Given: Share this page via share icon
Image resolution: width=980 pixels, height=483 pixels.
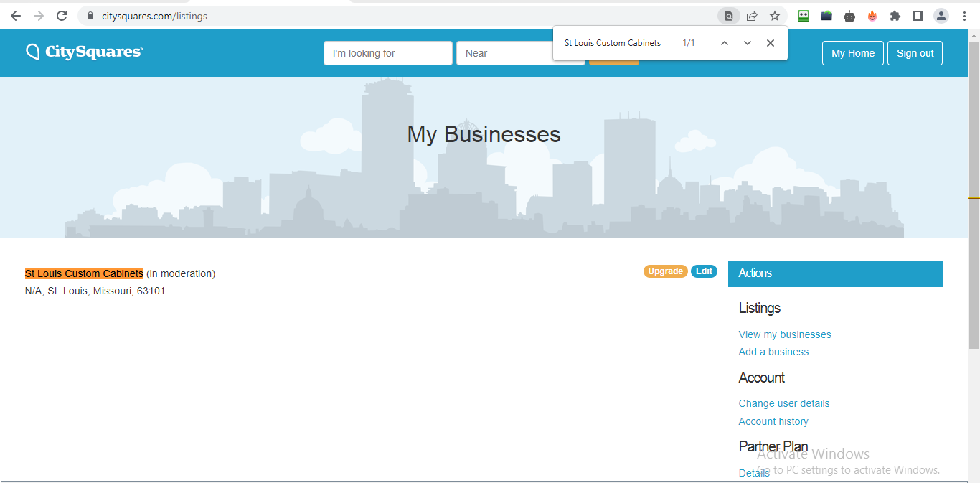Looking at the screenshot, I should (x=752, y=16).
